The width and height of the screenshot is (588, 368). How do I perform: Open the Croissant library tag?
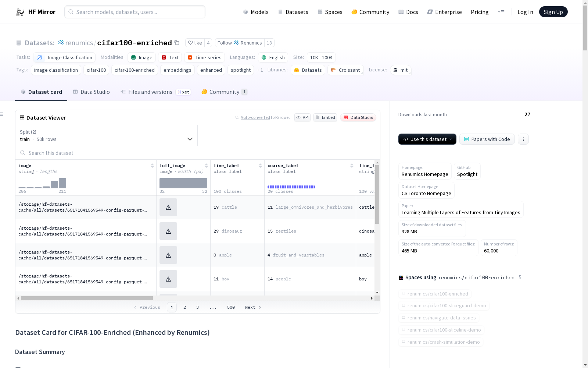click(x=345, y=70)
